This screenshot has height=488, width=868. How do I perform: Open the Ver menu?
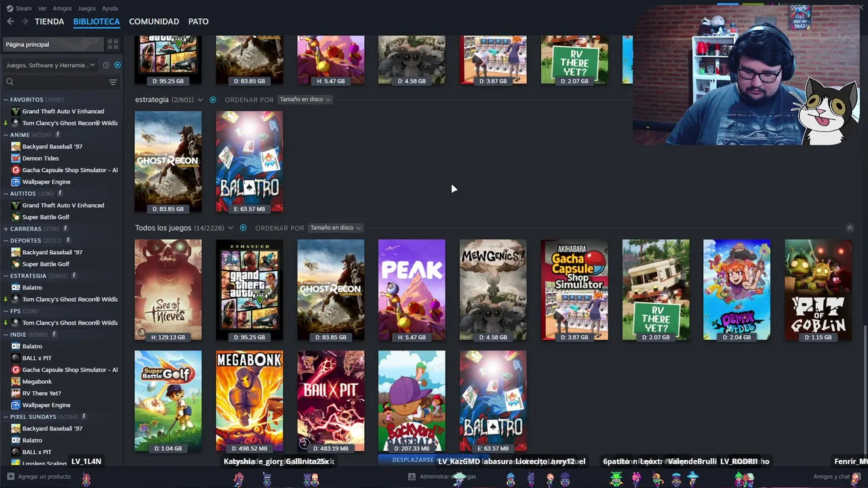[x=42, y=8]
